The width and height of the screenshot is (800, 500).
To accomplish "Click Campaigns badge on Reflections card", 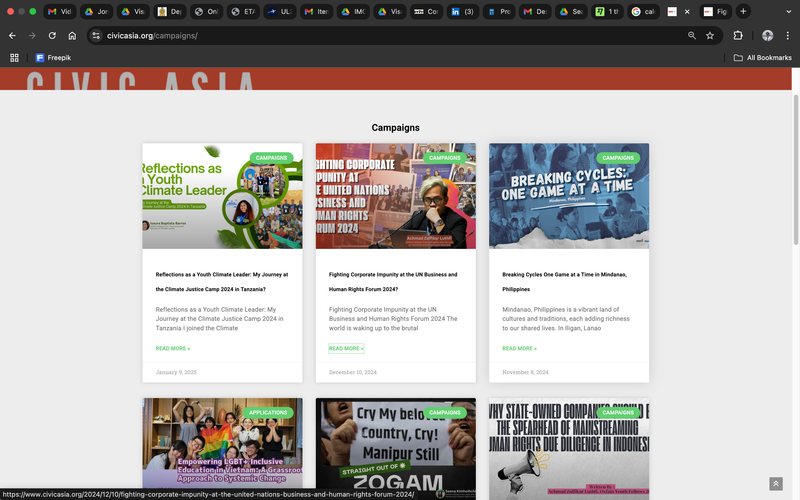I will click(271, 158).
